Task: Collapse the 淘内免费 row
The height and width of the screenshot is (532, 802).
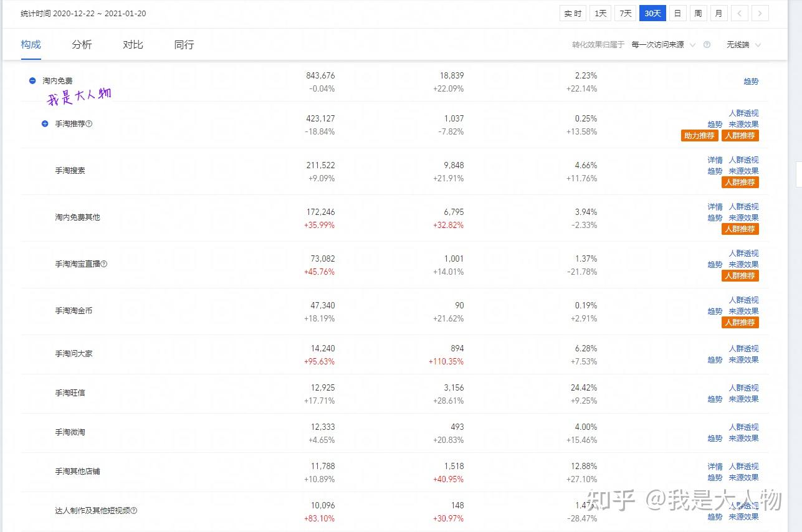Action: coord(32,81)
